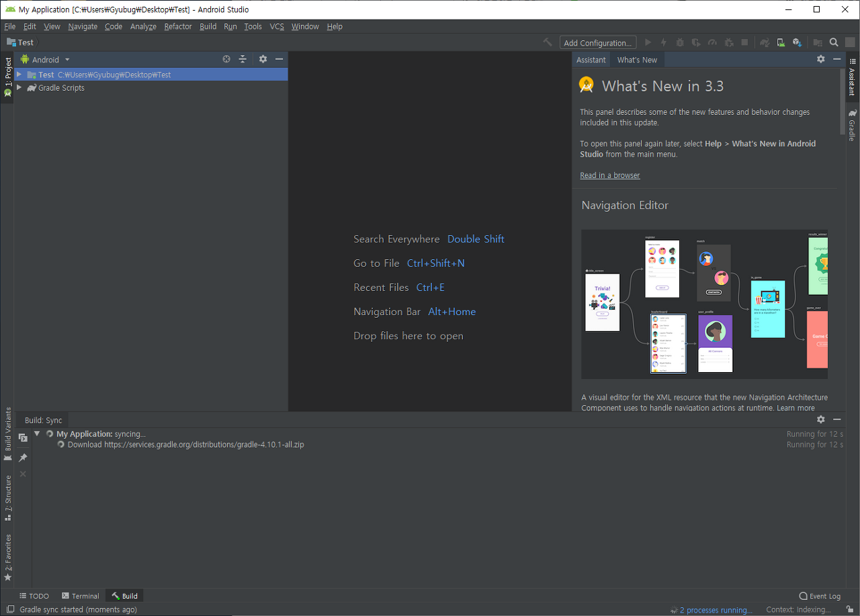Click Toggle view icon in Build panel

coord(23,438)
